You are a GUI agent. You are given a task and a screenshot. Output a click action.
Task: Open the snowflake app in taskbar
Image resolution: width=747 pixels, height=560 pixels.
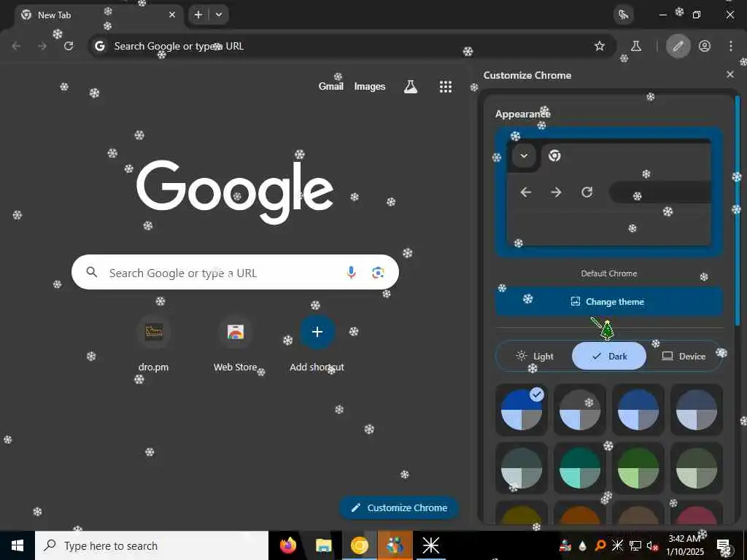430,545
